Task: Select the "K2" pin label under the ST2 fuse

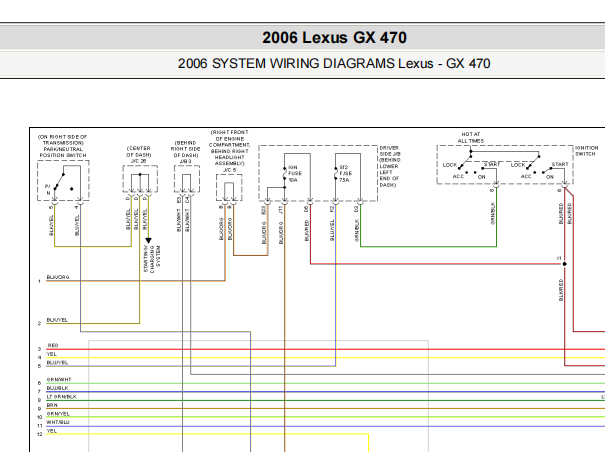Action: coord(331,209)
